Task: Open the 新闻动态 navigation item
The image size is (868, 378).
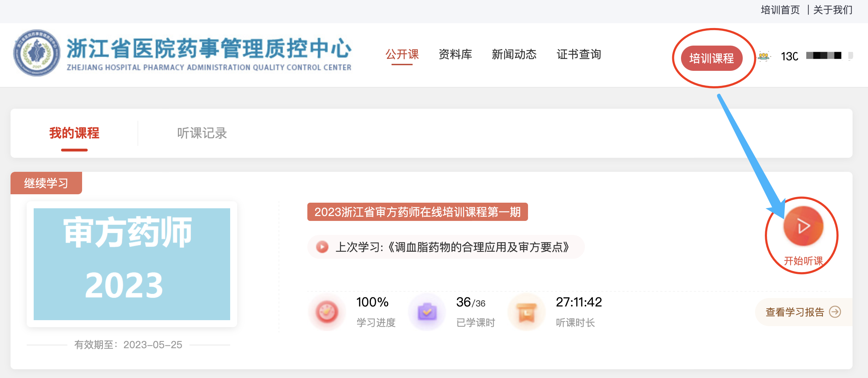Action: (x=514, y=54)
